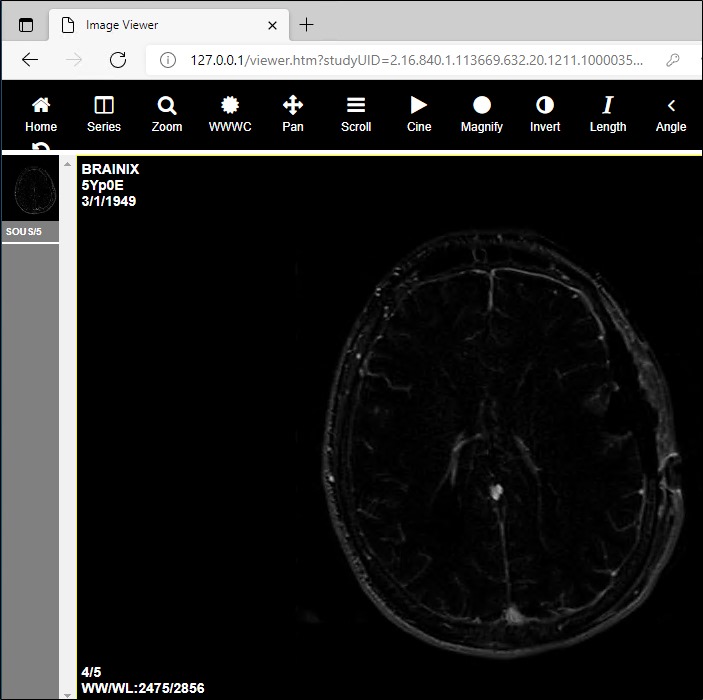The image size is (703, 700).
Task: Click the scroll up arrow beside thumbnails
Action: pyautogui.click(x=68, y=164)
